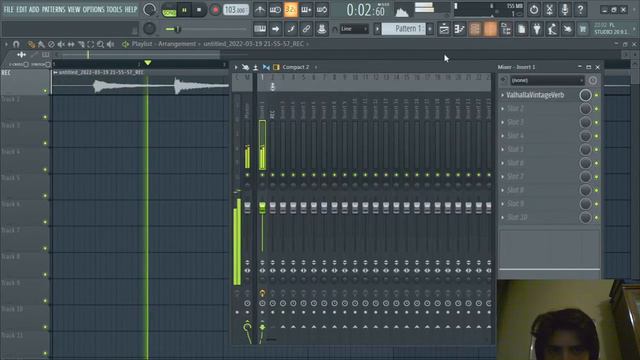Click the tempo tapper icon

pyautogui.click(x=552, y=29)
